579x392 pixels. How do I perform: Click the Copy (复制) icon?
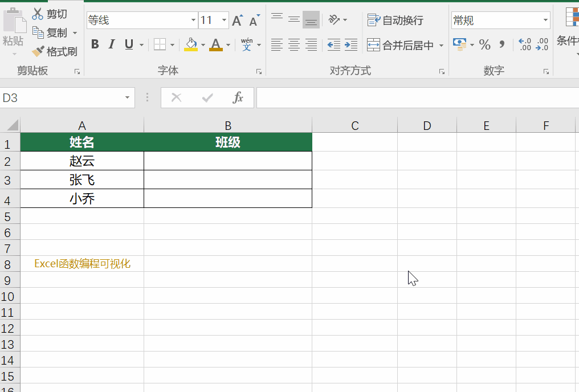pos(38,32)
